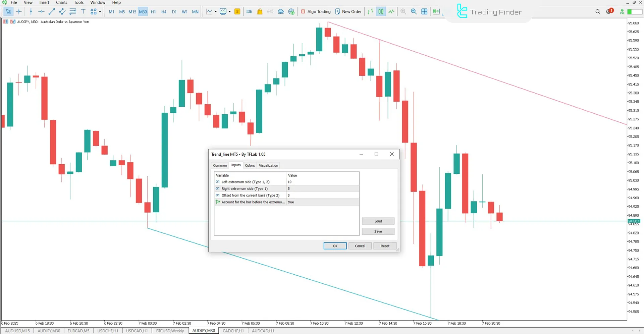644x334 pixels.
Task: Open the Charts menu
Action: [x=61, y=2]
